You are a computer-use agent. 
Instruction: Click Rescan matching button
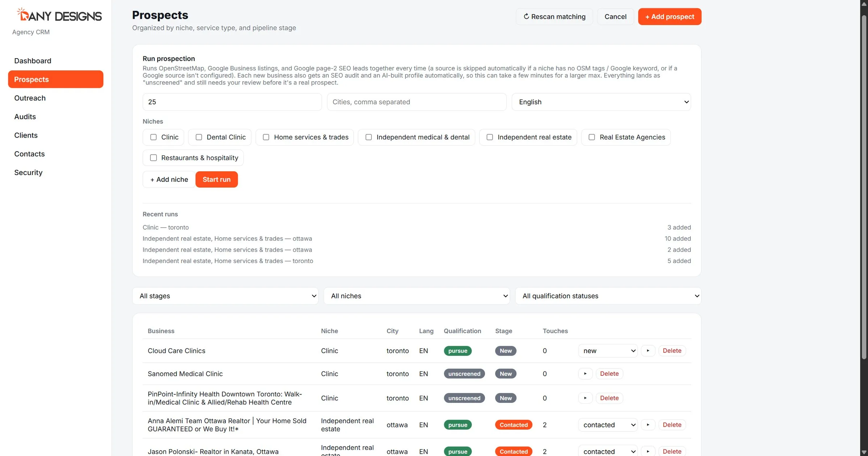click(554, 17)
